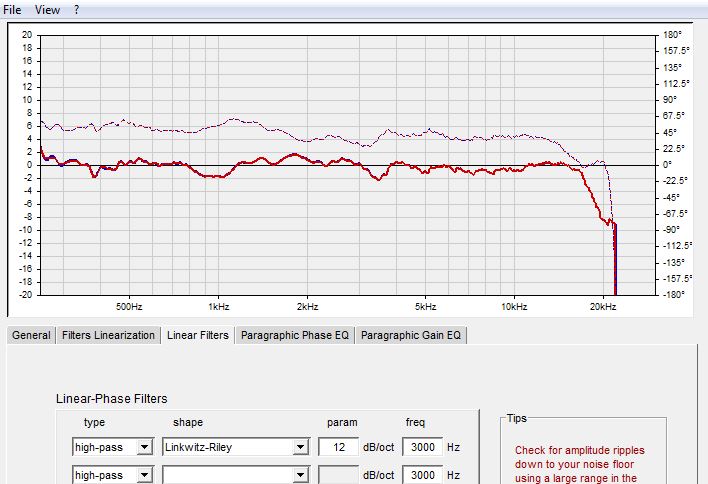Click the 1kHz label on frequency axis

pyautogui.click(x=219, y=307)
